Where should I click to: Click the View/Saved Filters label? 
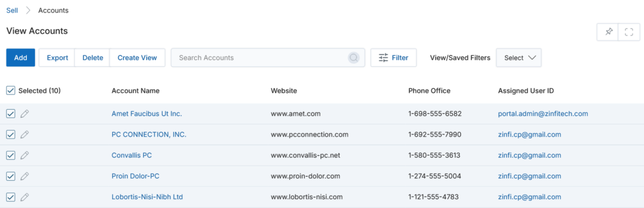coord(460,58)
